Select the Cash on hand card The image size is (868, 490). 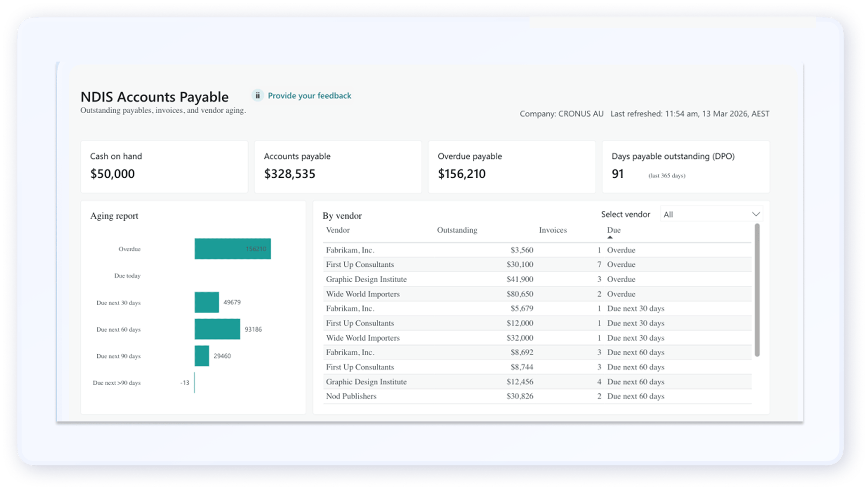pyautogui.click(x=164, y=167)
